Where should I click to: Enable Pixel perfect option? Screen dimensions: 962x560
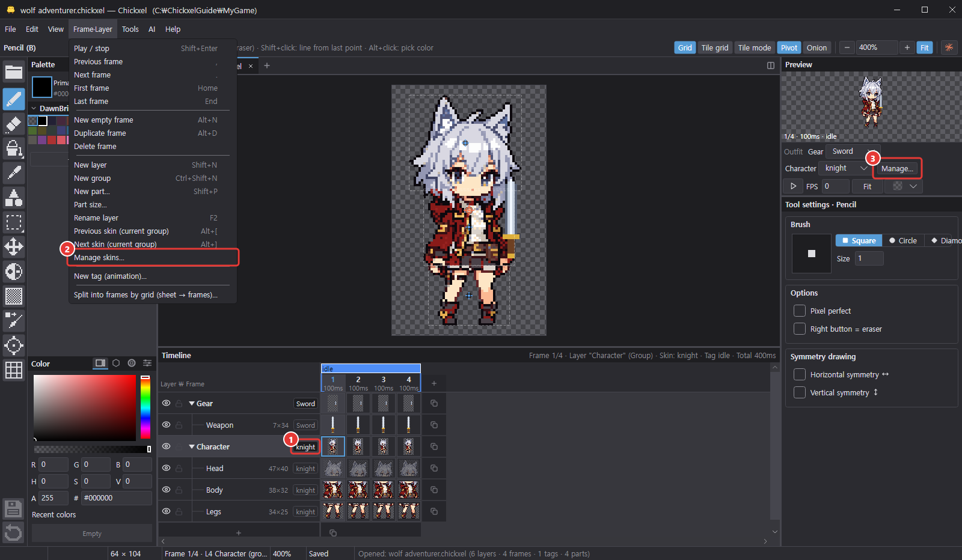pyautogui.click(x=800, y=311)
